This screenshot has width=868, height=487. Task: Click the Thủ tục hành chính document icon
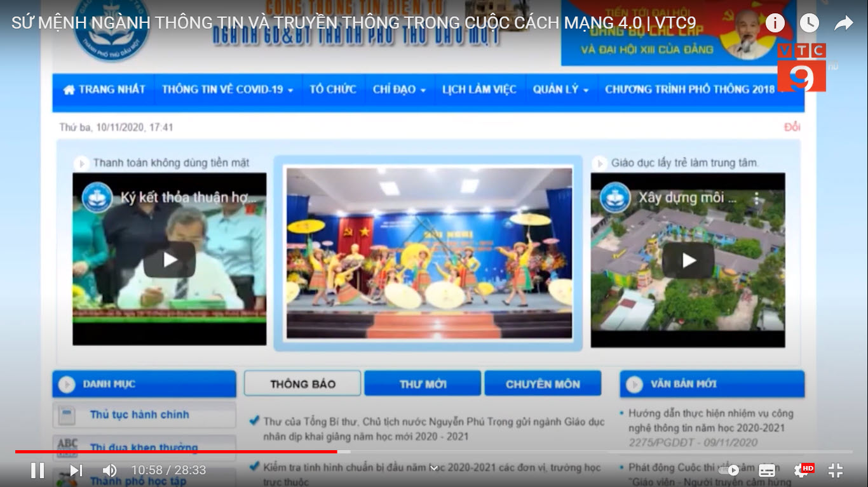pos(67,415)
